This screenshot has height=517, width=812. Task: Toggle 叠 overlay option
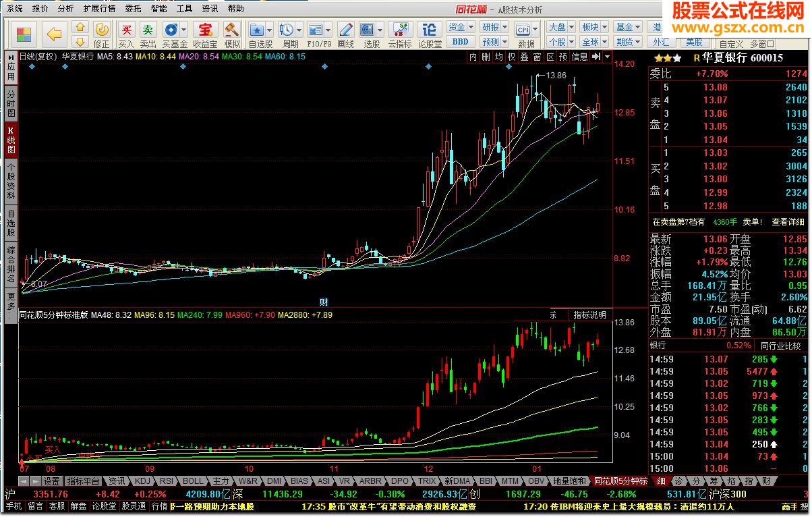tap(524, 57)
